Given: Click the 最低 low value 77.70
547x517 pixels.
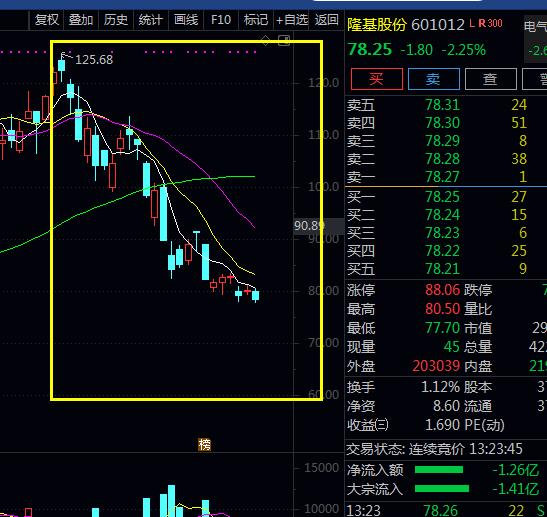Looking at the screenshot, I should (442, 328).
